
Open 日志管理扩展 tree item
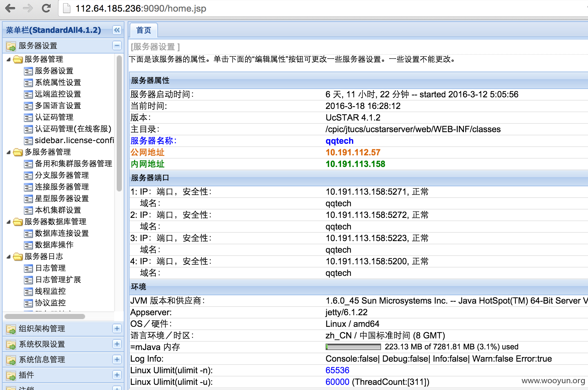tap(58, 280)
